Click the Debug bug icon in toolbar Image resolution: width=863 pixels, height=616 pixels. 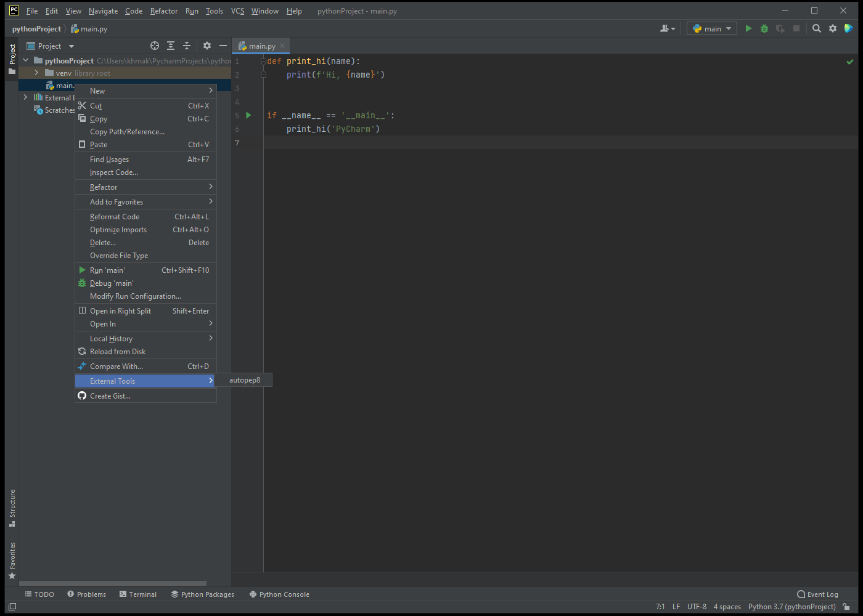764,28
